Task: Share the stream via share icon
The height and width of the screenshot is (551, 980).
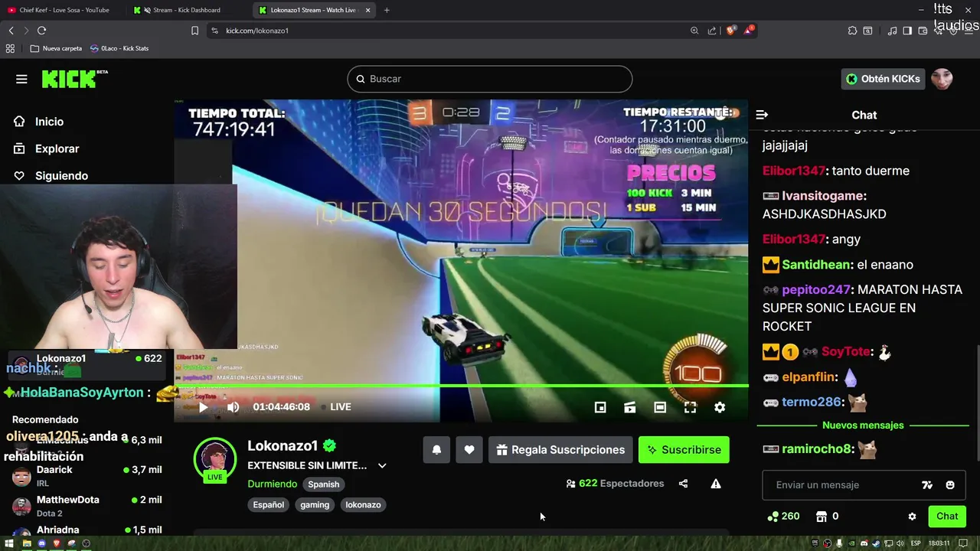Action: [683, 484]
